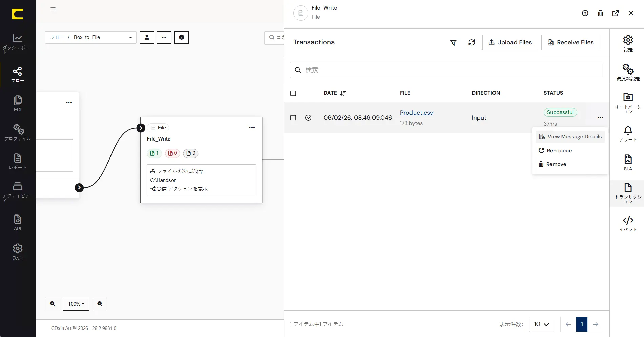Click the STATUS column header

tap(553, 93)
